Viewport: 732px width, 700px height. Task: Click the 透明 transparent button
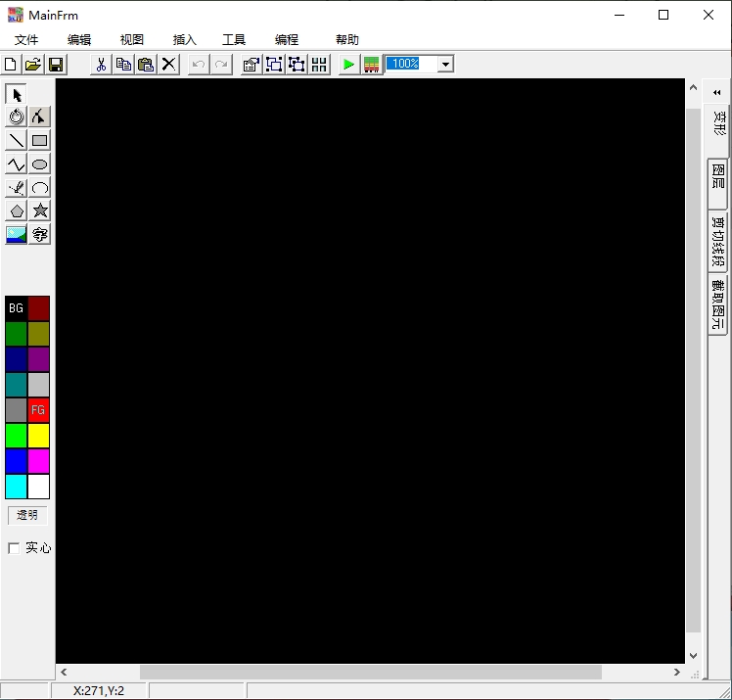[27, 515]
